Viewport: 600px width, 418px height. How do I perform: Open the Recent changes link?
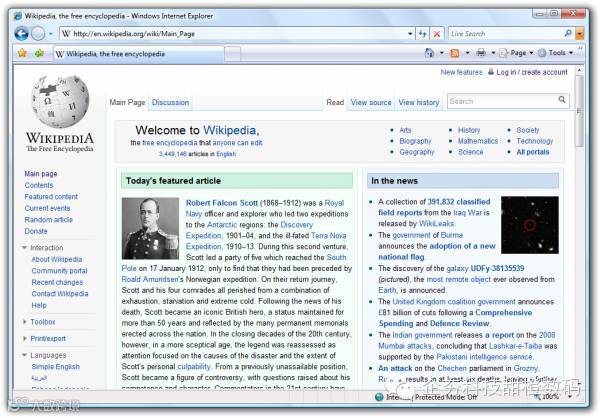[57, 282]
